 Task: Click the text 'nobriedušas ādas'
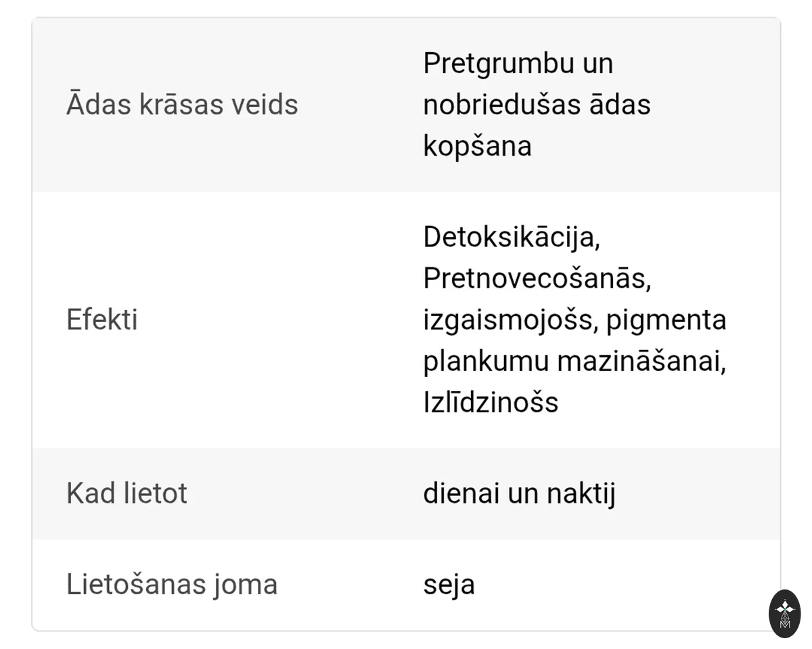pyautogui.click(x=537, y=104)
